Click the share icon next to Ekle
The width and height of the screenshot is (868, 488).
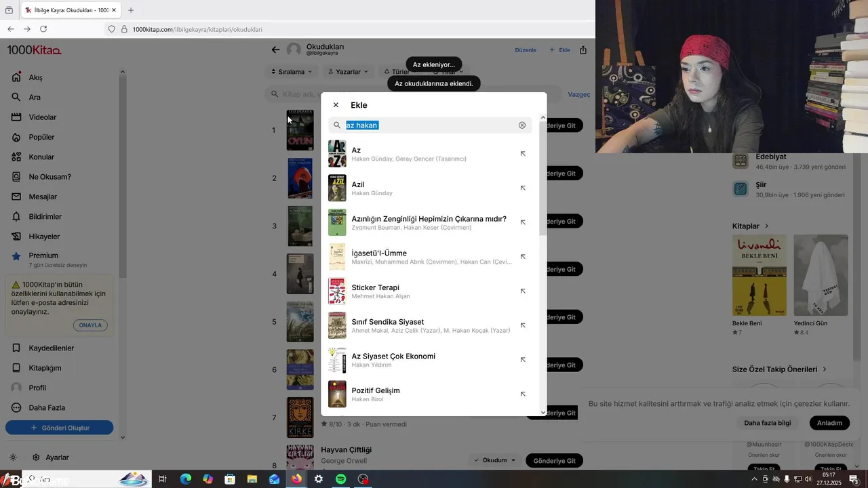pos(583,50)
